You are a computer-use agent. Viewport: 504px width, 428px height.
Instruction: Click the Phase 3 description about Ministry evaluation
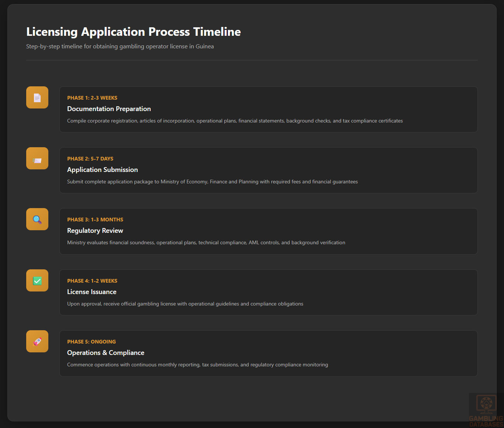(x=206, y=243)
